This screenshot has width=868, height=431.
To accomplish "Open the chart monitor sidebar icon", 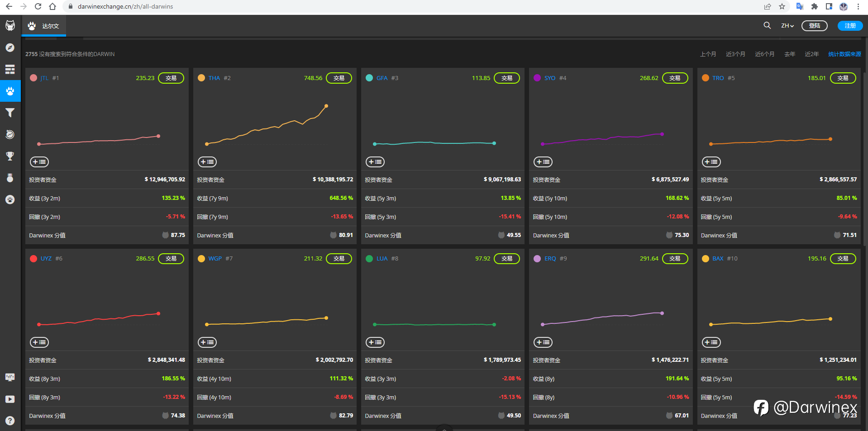I will pyautogui.click(x=10, y=377).
